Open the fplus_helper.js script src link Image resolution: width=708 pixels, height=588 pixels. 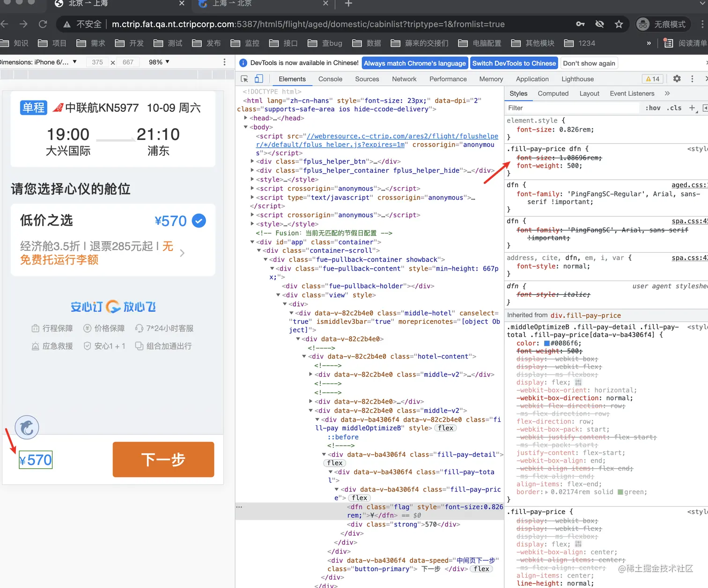377,140
